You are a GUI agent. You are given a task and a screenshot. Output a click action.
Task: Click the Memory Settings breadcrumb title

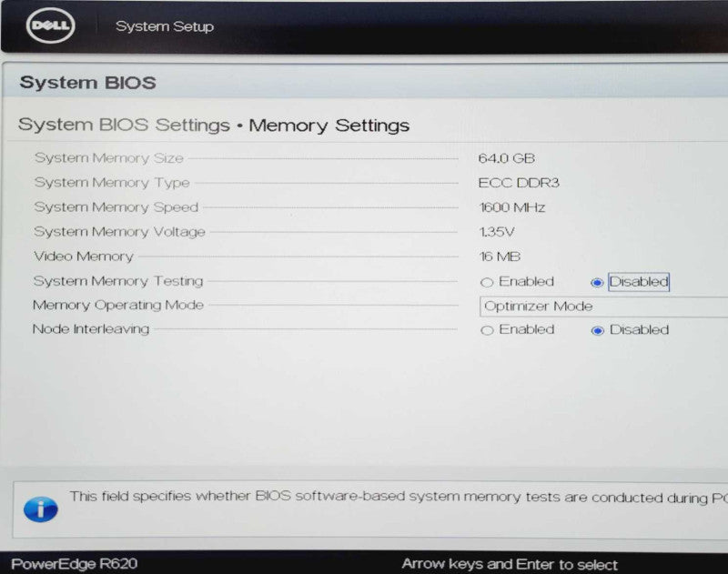point(329,126)
